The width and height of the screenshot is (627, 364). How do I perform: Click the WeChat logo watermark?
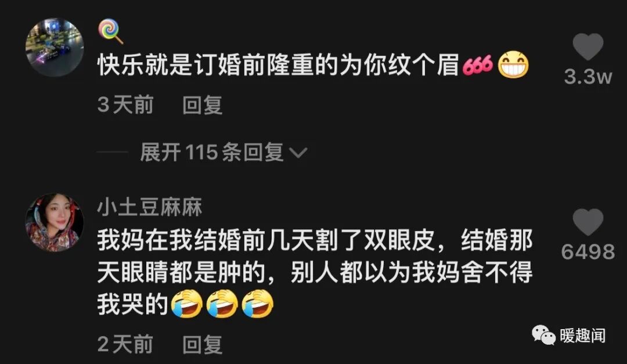click(544, 335)
